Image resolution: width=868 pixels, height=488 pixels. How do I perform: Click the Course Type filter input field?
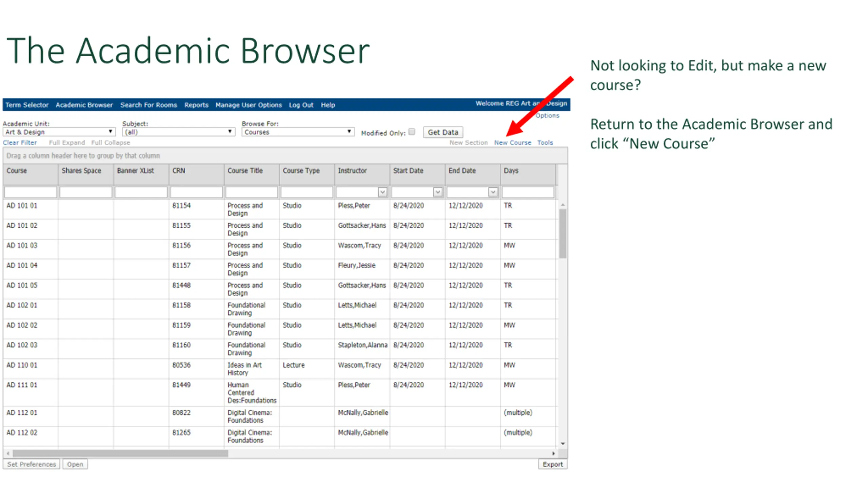click(307, 192)
